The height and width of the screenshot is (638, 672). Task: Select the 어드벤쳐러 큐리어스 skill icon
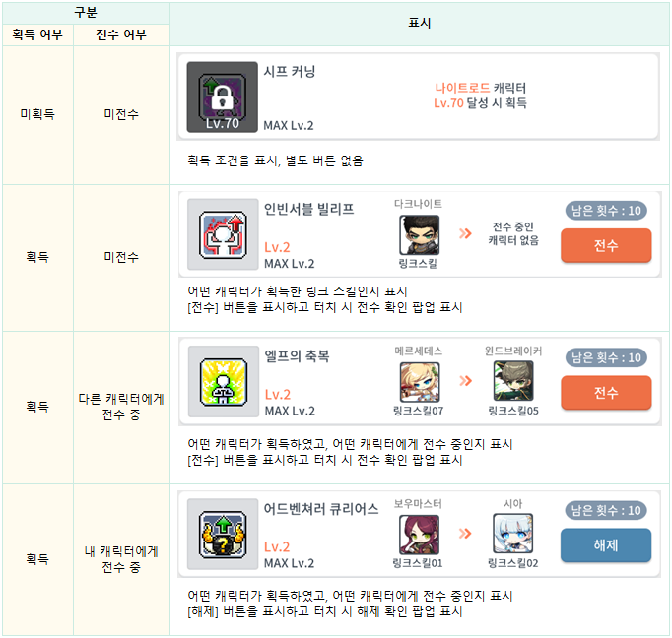click(223, 534)
